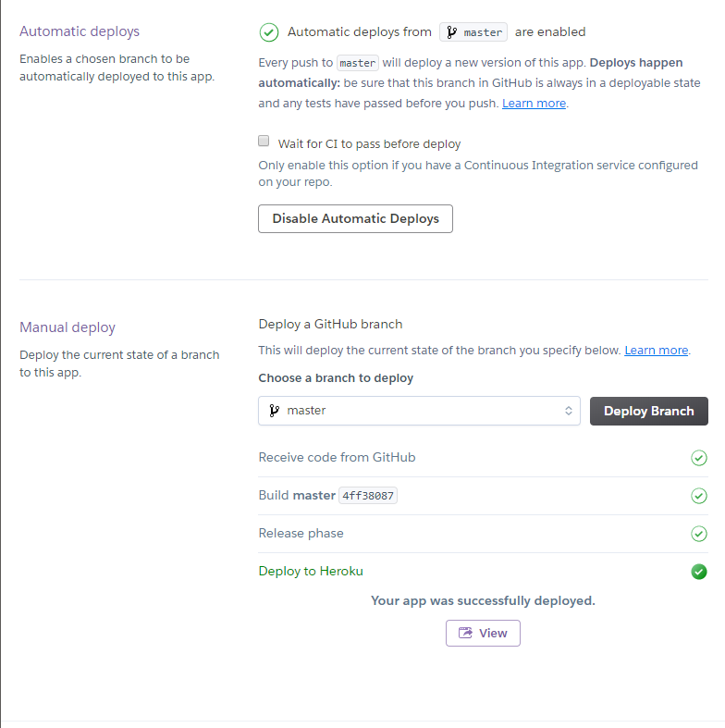Click the green automatic deploys enabled checkmark
Image resolution: width=725 pixels, height=728 pixels.
(269, 32)
